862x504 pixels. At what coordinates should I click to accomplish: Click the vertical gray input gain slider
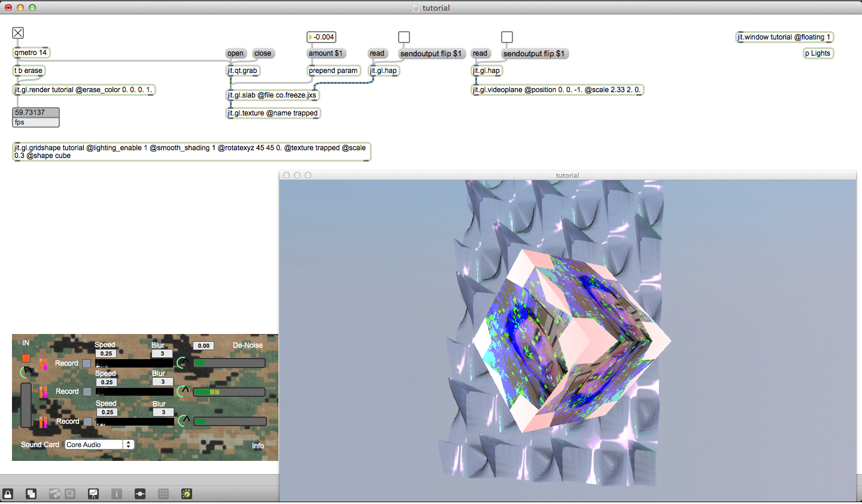pyautogui.click(x=26, y=405)
